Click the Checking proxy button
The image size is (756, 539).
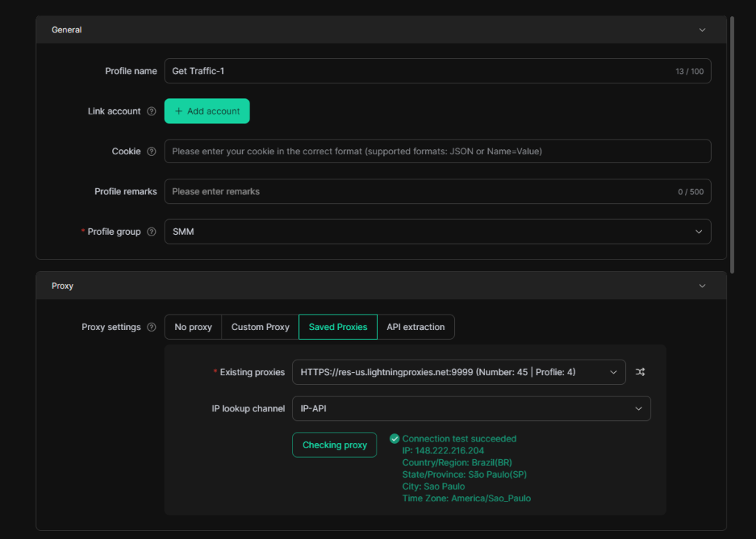334,445
